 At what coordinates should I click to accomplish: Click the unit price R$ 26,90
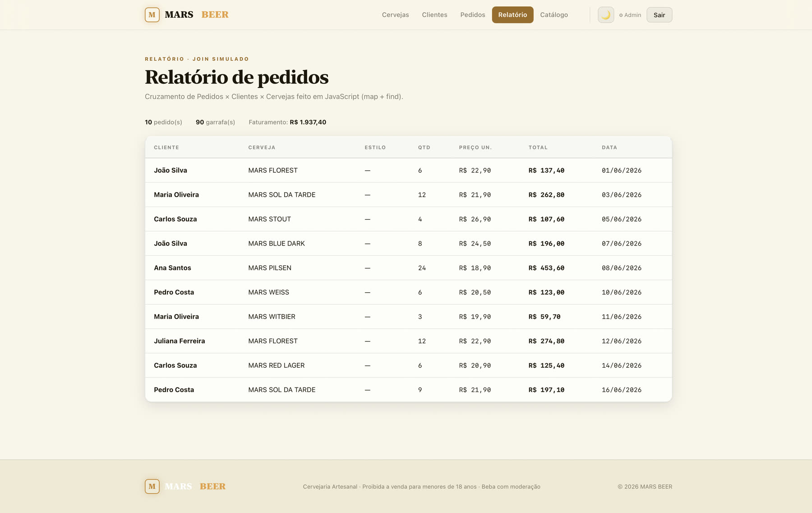pyautogui.click(x=475, y=219)
